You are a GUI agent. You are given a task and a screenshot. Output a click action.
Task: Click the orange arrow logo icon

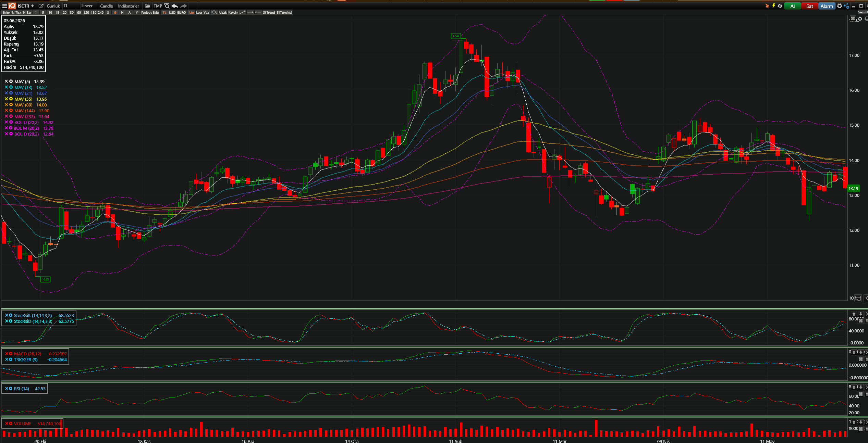(x=767, y=6)
